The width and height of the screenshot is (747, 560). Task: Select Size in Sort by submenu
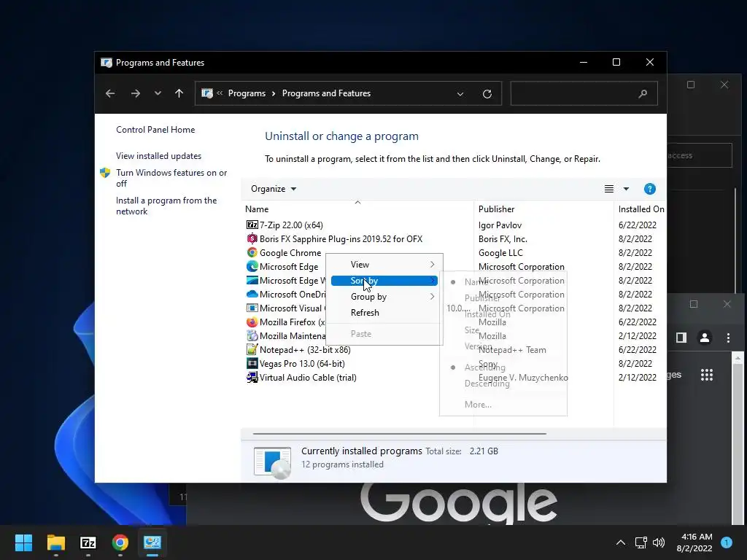[x=472, y=330]
